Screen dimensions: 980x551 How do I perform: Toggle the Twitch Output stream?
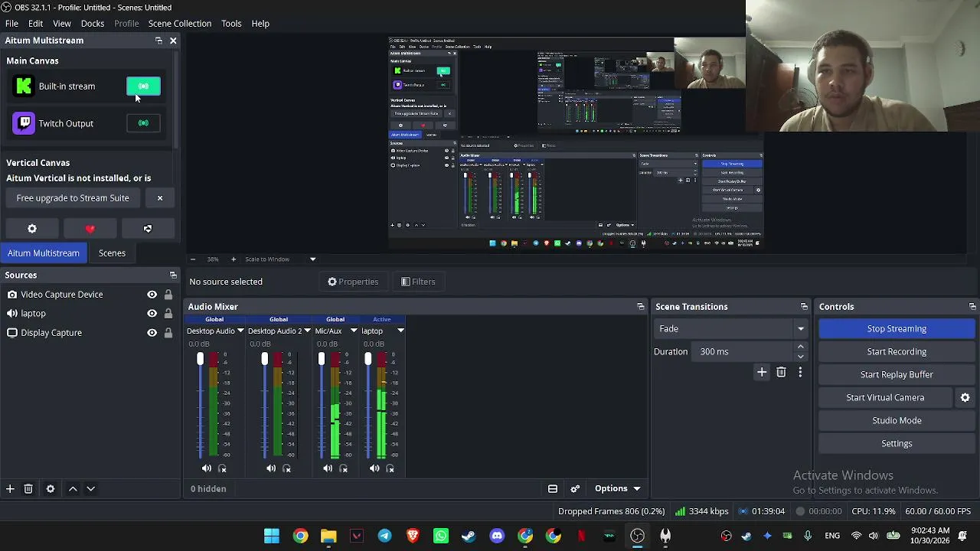tap(143, 123)
